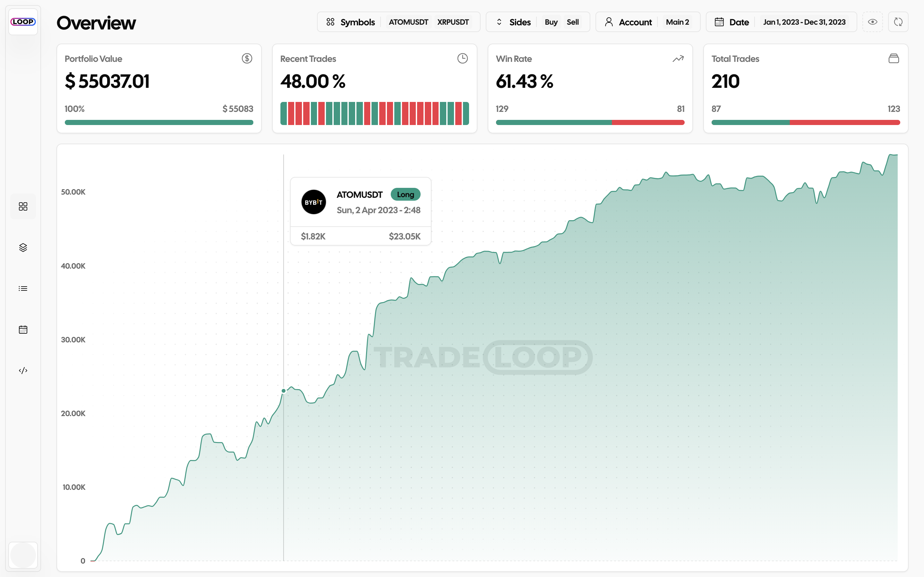This screenshot has height=577, width=924.
Task: Click the ATOMUSDT symbol chip
Action: (x=408, y=22)
